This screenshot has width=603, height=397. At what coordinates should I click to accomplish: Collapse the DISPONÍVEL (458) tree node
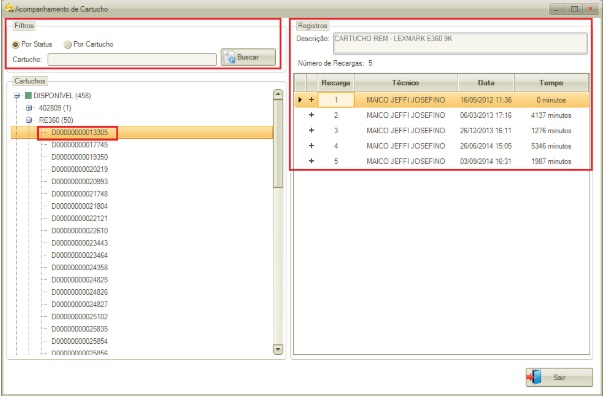click(x=17, y=96)
